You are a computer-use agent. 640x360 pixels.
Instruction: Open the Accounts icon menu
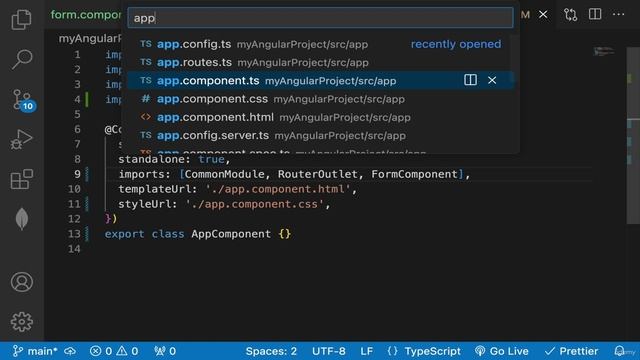click(22, 282)
